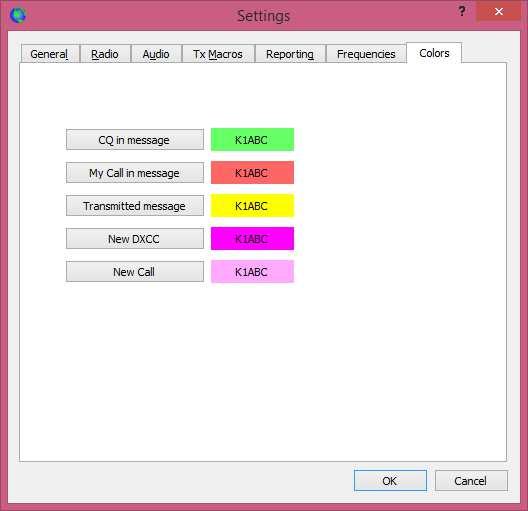528x511 pixels.
Task: Click the help question mark icon
Action: pyautogui.click(x=462, y=12)
